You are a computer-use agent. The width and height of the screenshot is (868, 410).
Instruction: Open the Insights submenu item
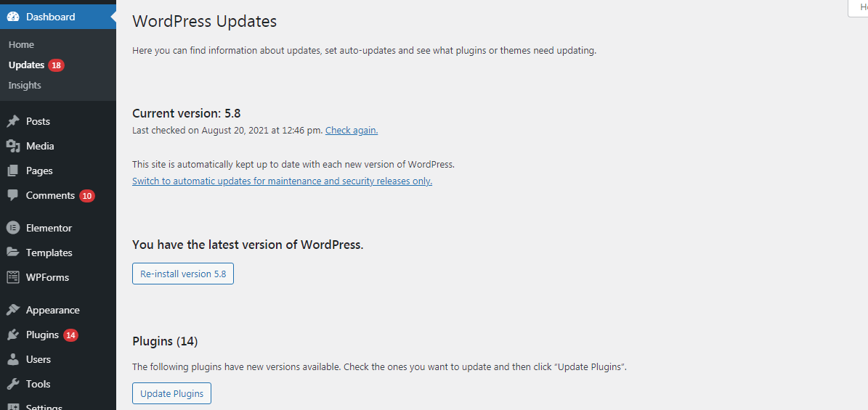click(25, 86)
